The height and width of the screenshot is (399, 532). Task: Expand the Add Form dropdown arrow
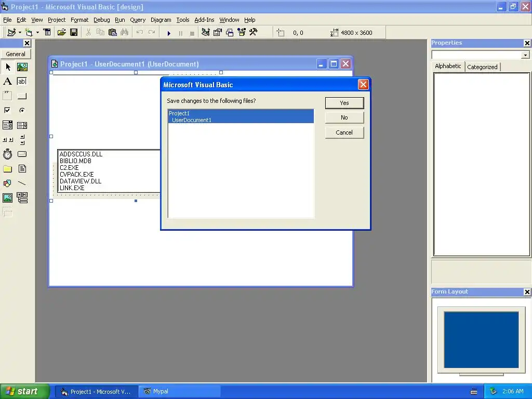tap(37, 33)
